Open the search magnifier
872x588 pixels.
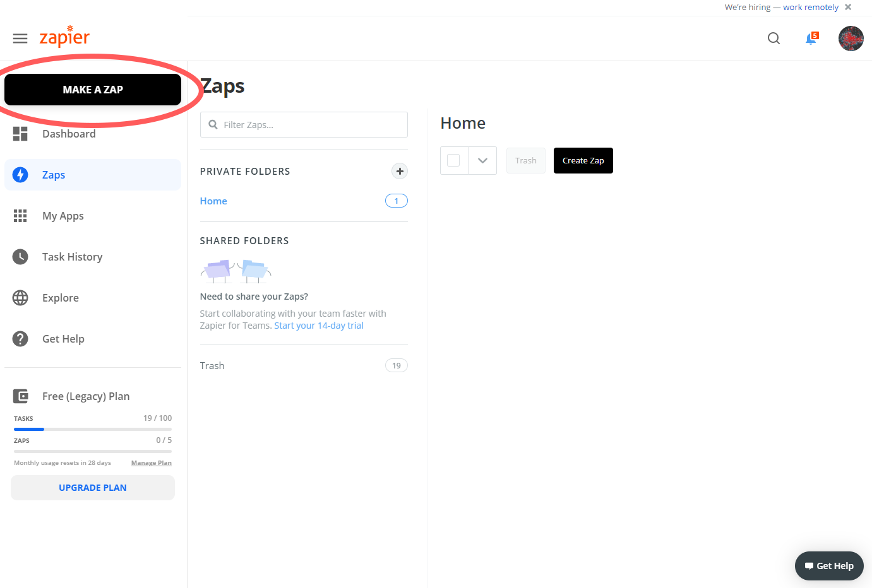click(773, 38)
